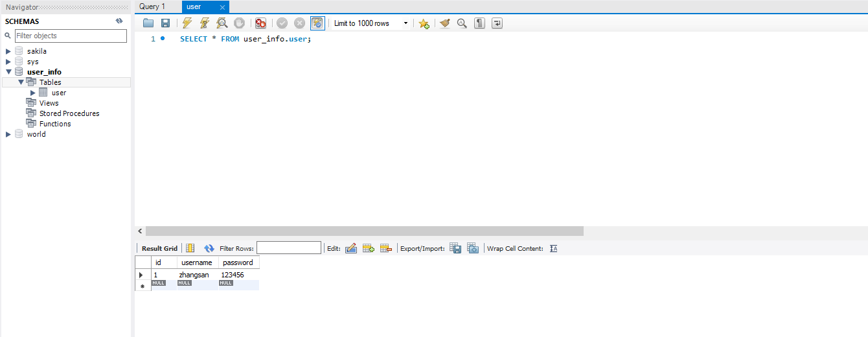868x337 pixels.
Task: Select the world schema
Action: [36, 134]
